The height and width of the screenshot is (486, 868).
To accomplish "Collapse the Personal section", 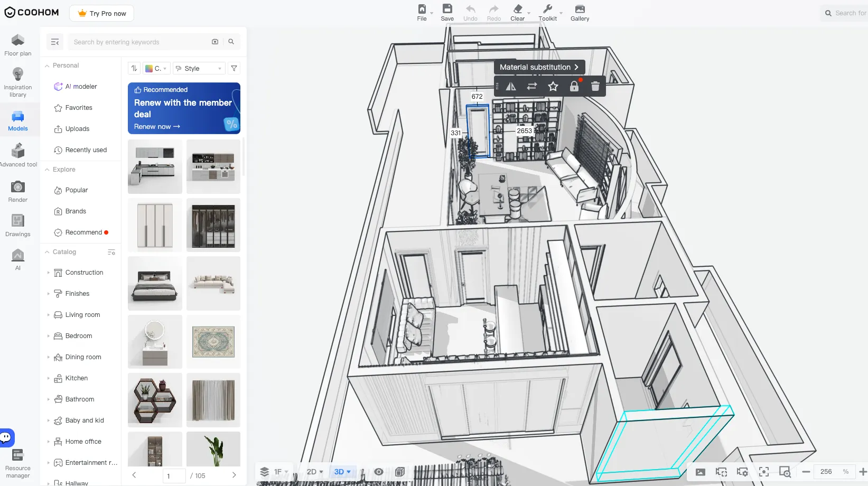I will (x=47, y=66).
